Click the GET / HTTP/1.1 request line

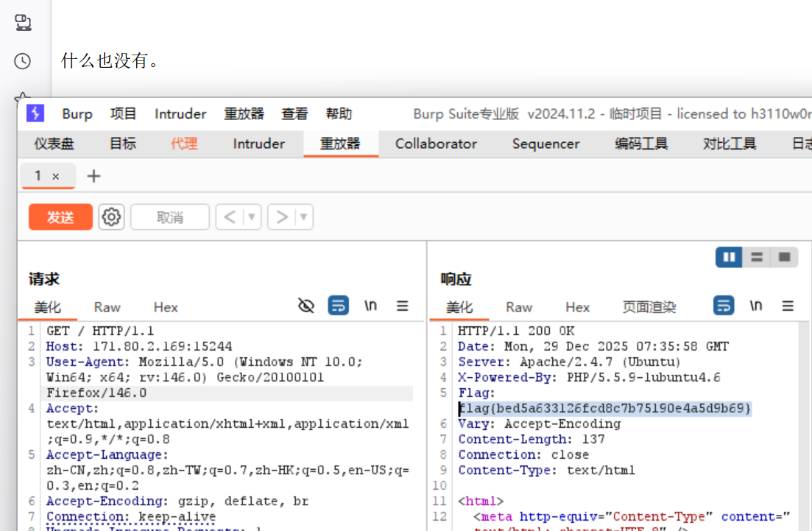point(100,331)
